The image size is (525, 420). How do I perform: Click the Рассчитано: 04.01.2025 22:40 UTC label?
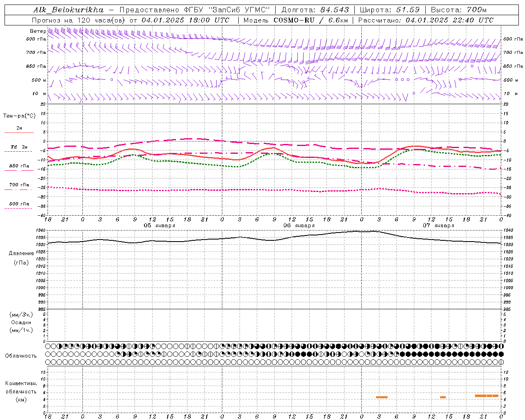[x=426, y=20]
